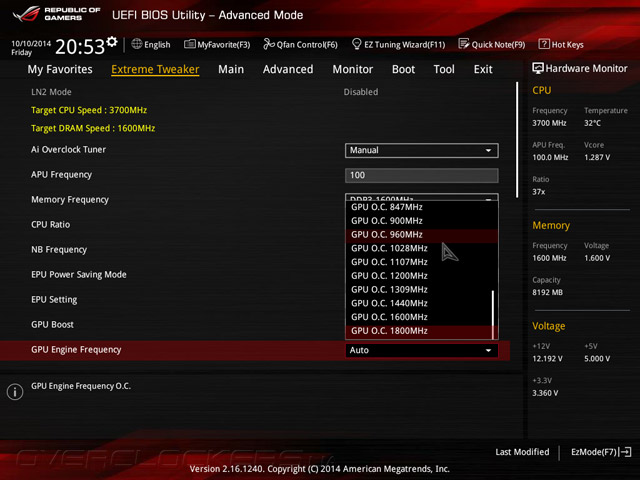The height and width of the screenshot is (480, 640).
Task: Open the Monitor tab
Action: [x=353, y=69]
